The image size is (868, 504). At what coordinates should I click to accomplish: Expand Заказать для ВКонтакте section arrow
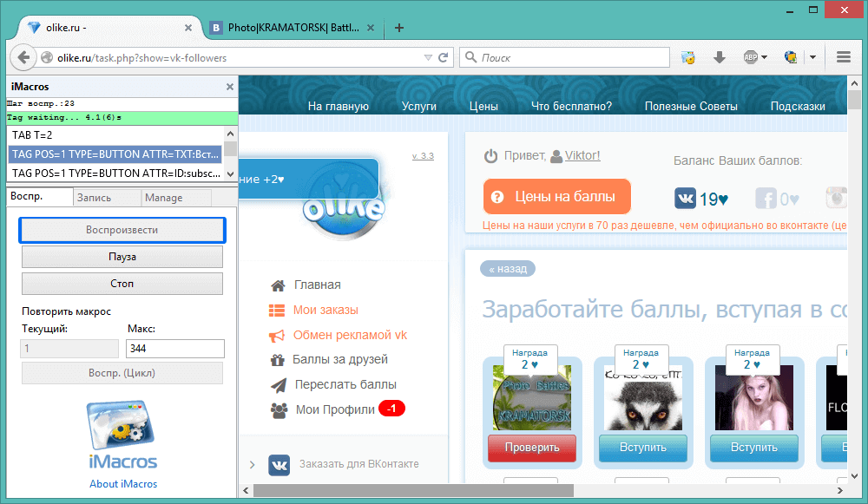coord(252,465)
